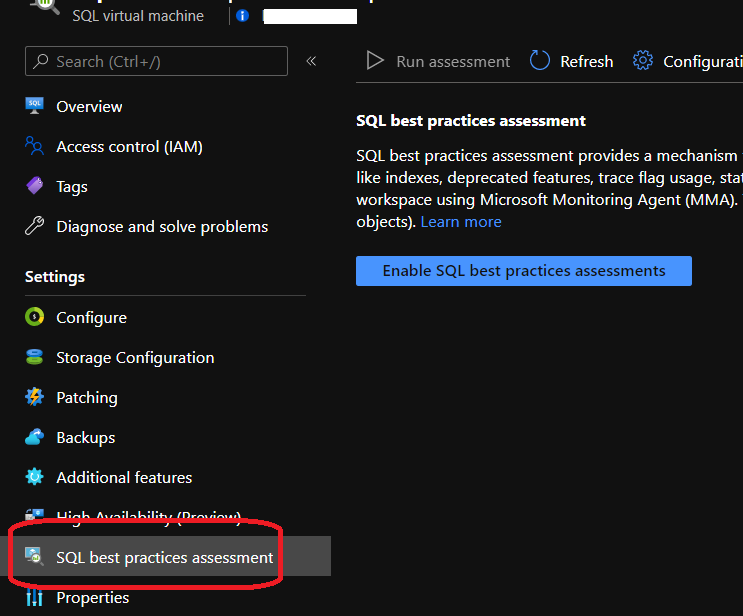Click the green Configure icon
The width and height of the screenshot is (743, 616).
click(35, 317)
